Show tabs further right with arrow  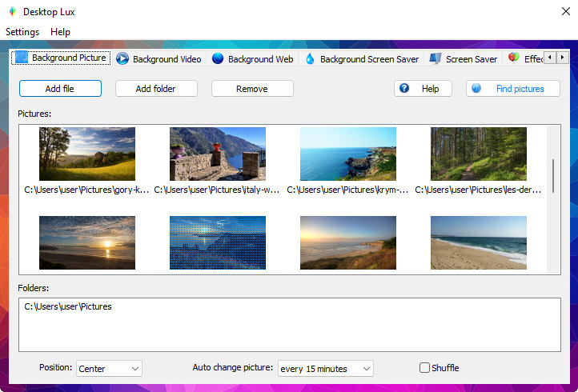click(562, 58)
